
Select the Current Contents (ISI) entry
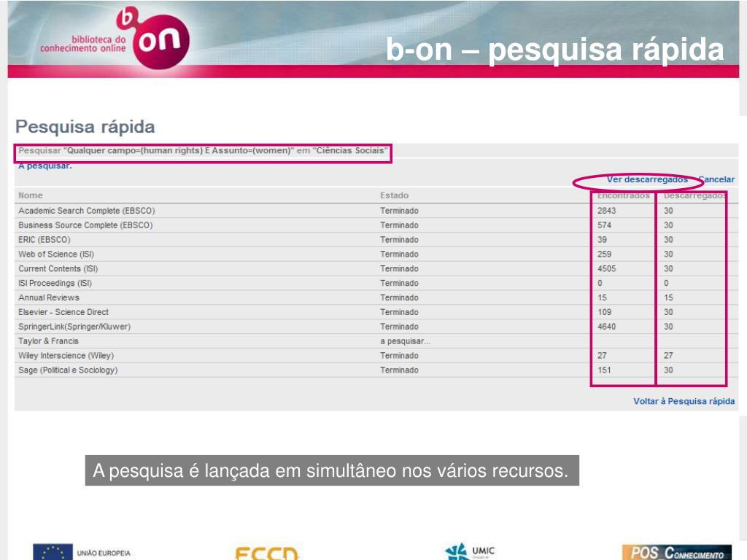point(58,268)
